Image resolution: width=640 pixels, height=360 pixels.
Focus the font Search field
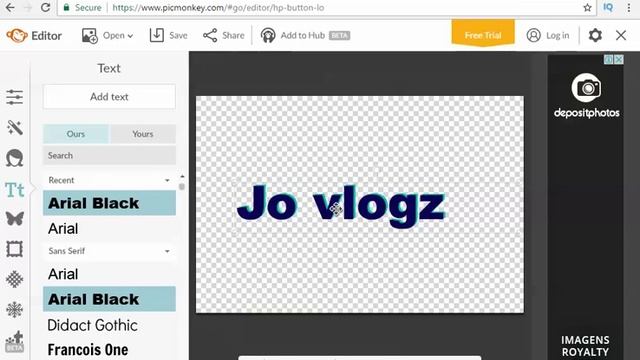tap(109, 156)
